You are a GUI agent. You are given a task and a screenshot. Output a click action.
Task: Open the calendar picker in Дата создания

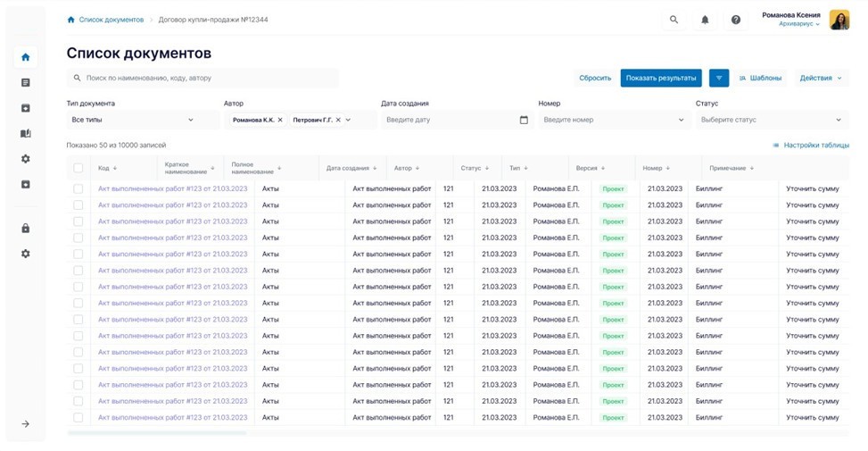coord(524,120)
